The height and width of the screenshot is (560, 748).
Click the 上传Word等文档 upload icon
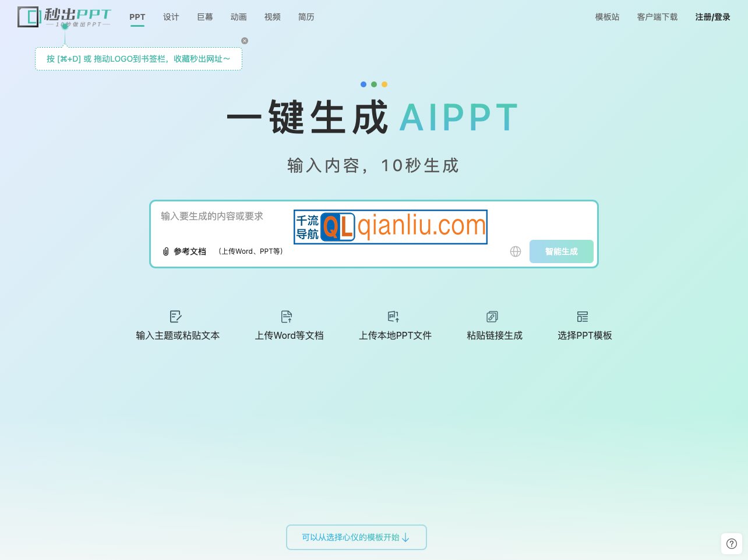(286, 317)
